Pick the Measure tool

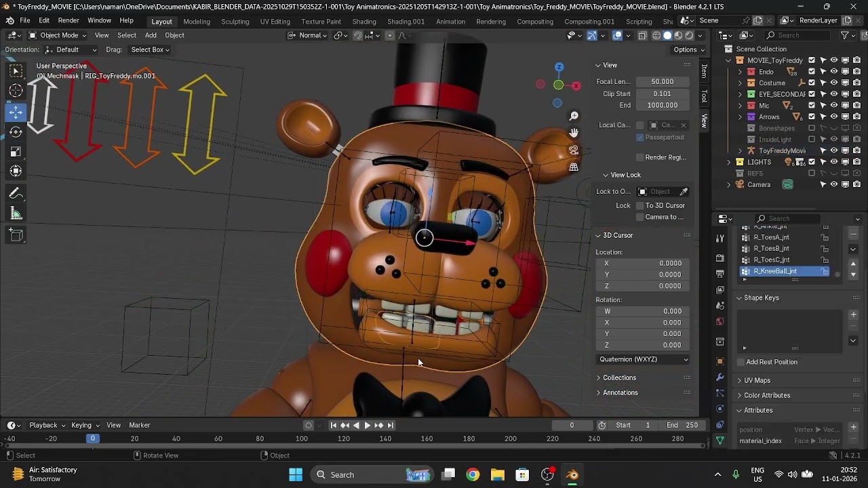tap(16, 214)
